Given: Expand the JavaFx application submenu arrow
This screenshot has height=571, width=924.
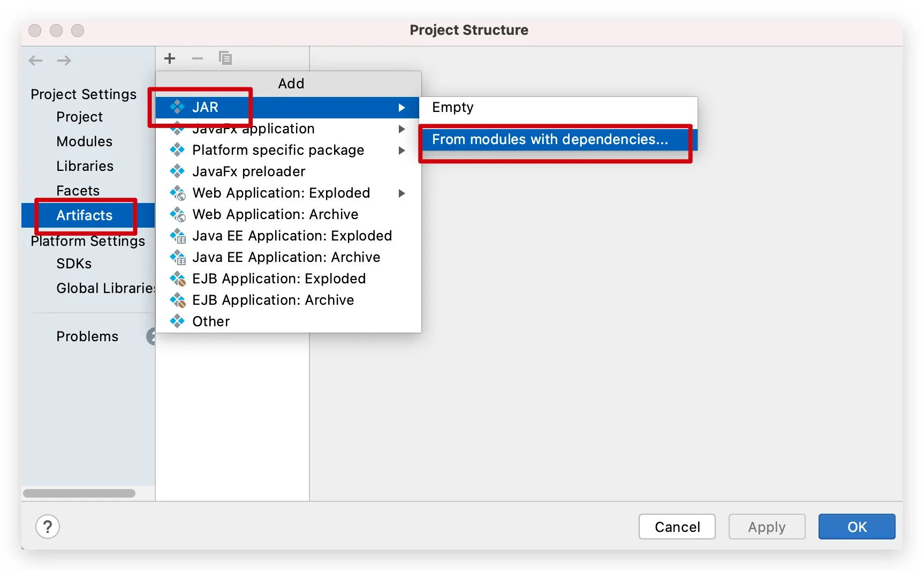Looking at the screenshot, I should (x=402, y=129).
